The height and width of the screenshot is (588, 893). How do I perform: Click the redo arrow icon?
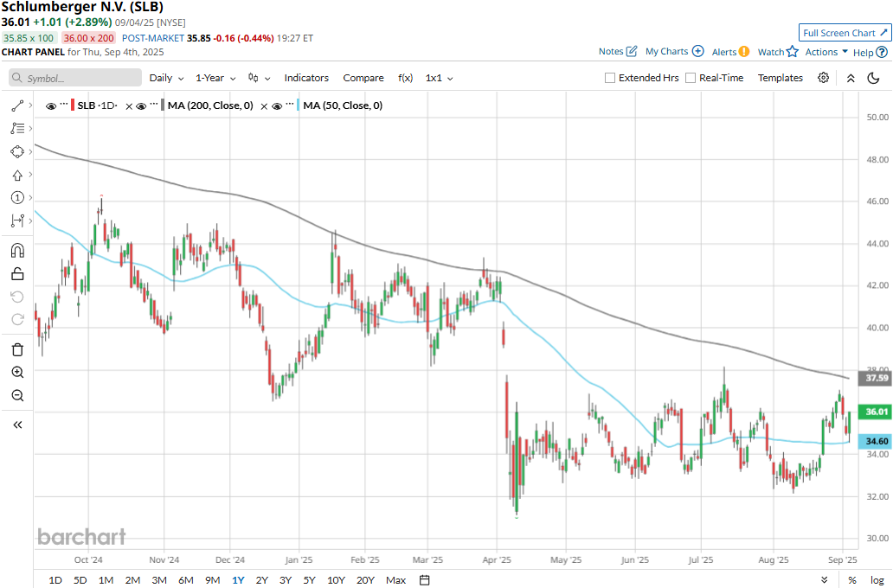[x=17, y=319]
